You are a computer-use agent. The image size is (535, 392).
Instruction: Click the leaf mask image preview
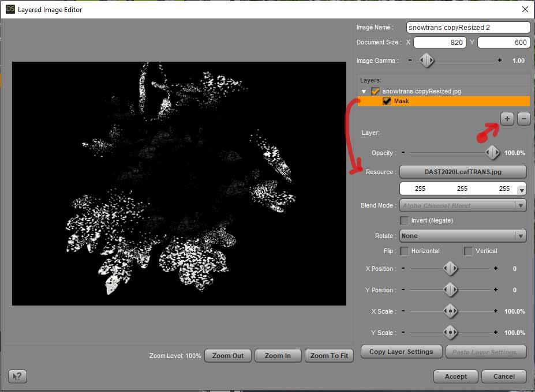click(x=179, y=183)
